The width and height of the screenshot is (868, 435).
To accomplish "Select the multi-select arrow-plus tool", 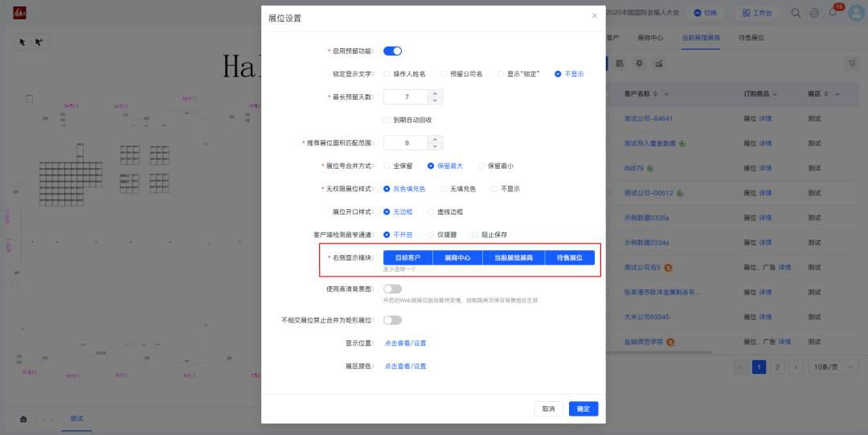I will coord(38,42).
